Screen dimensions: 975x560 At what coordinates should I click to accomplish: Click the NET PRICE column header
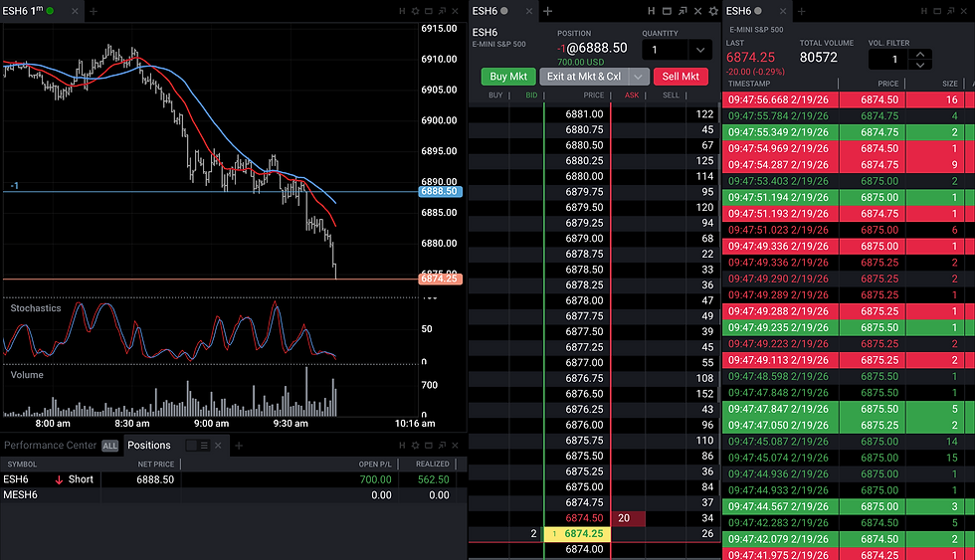156,465
